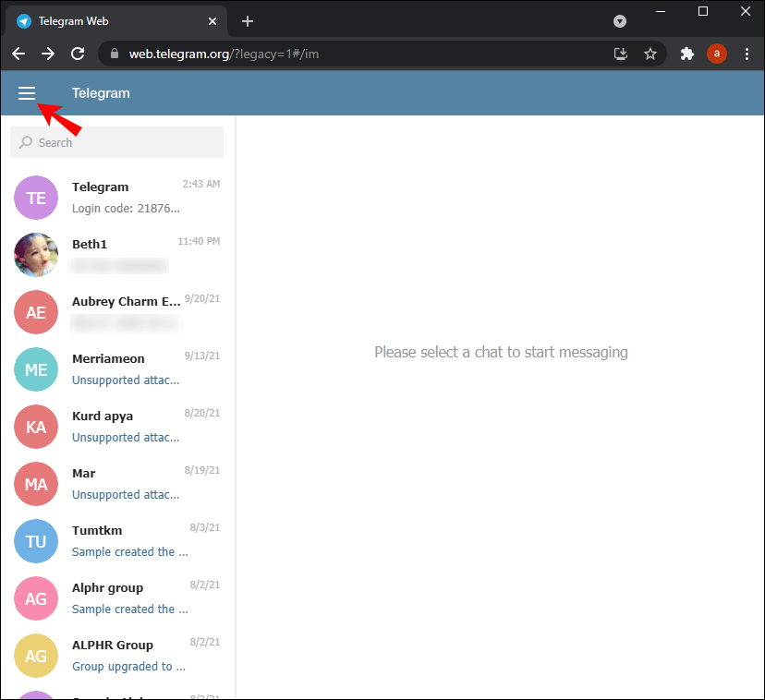This screenshot has height=700, width=765.
Task: Open the Telegram hamburger menu
Action: (x=26, y=92)
